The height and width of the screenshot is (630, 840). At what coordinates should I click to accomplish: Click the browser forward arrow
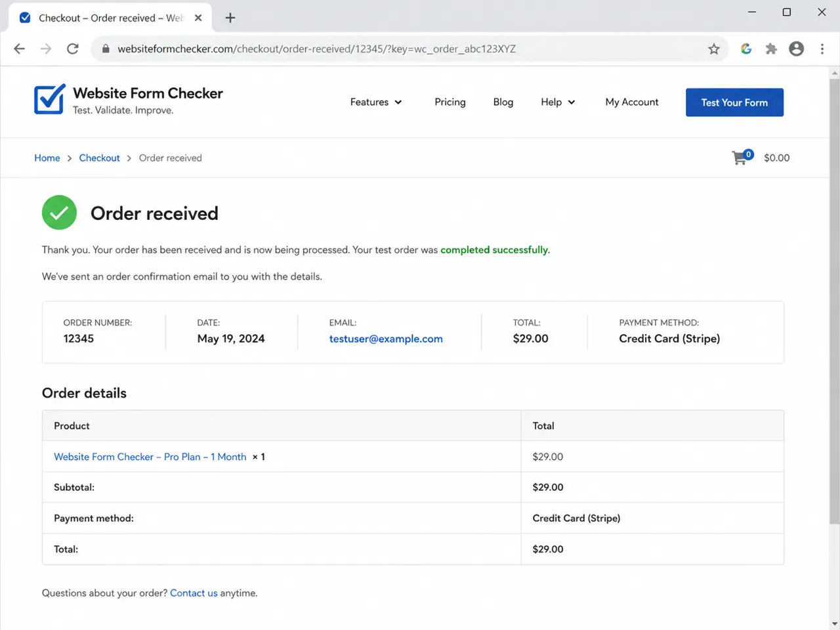click(46, 49)
